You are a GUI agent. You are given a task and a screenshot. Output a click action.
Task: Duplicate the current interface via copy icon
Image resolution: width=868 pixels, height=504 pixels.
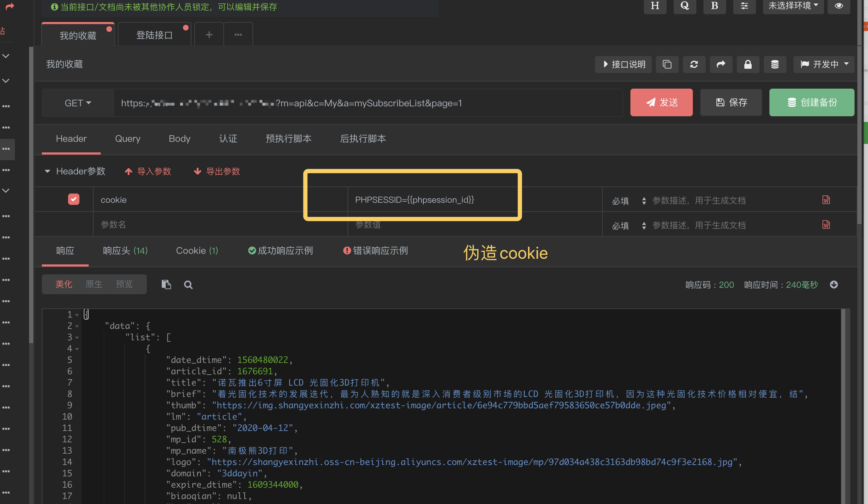click(667, 65)
